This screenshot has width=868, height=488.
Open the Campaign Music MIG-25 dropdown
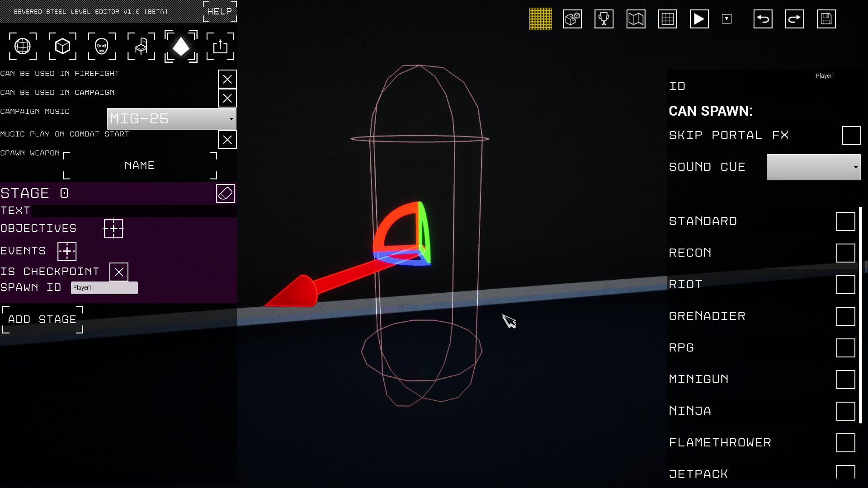click(x=171, y=119)
